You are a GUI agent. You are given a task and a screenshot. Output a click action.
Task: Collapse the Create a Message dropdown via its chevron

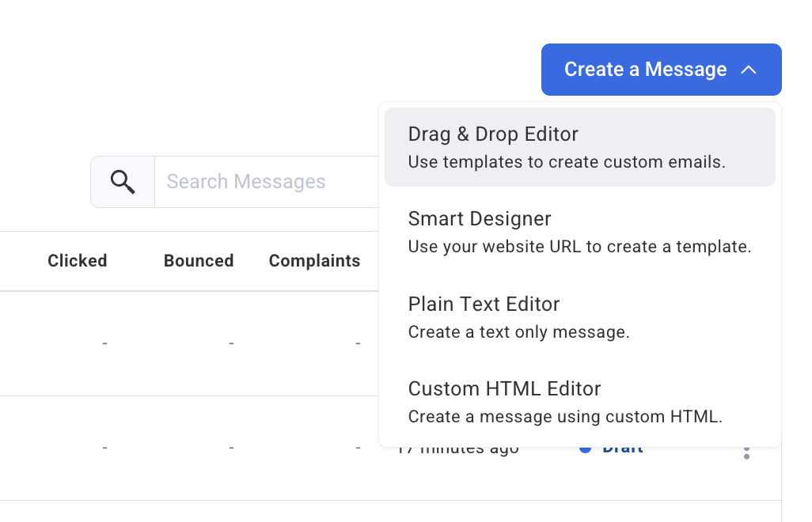coord(749,70)
